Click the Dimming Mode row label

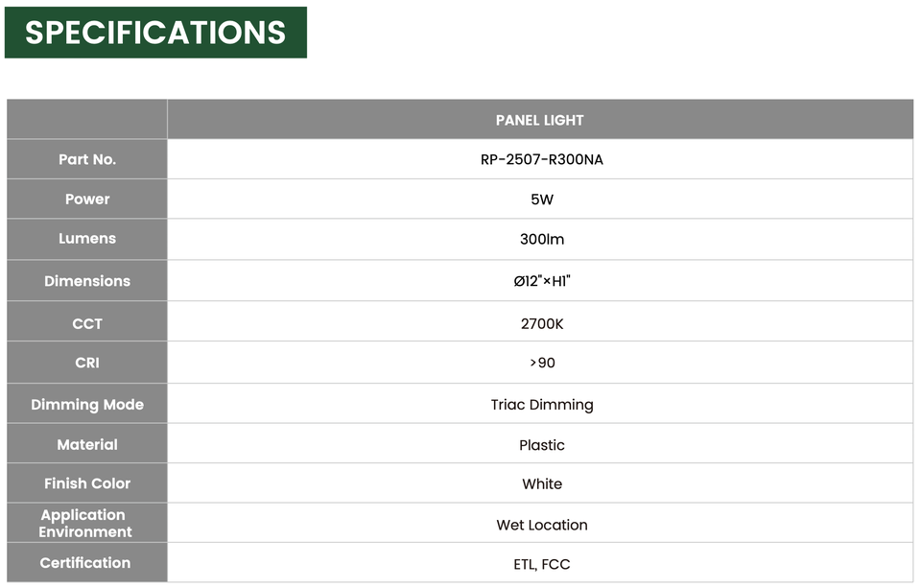tap(87, 404)
